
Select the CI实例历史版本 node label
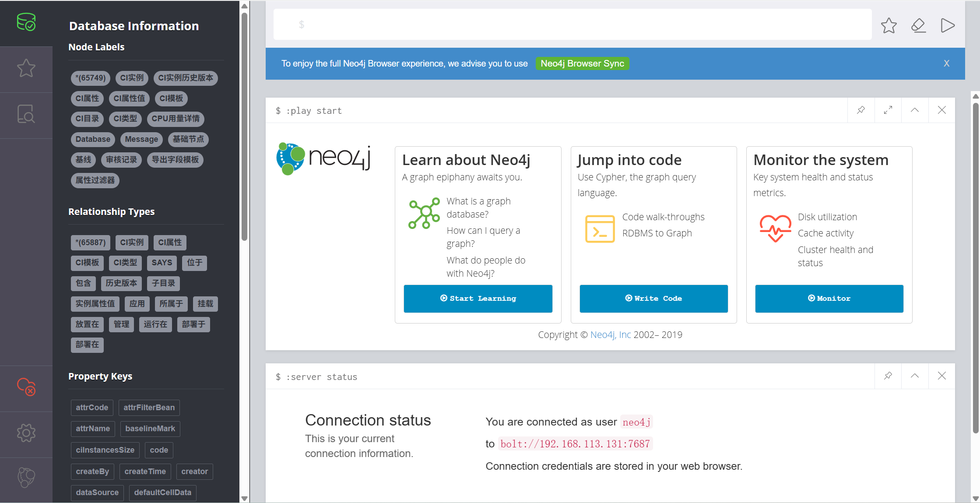click(186, 78)
